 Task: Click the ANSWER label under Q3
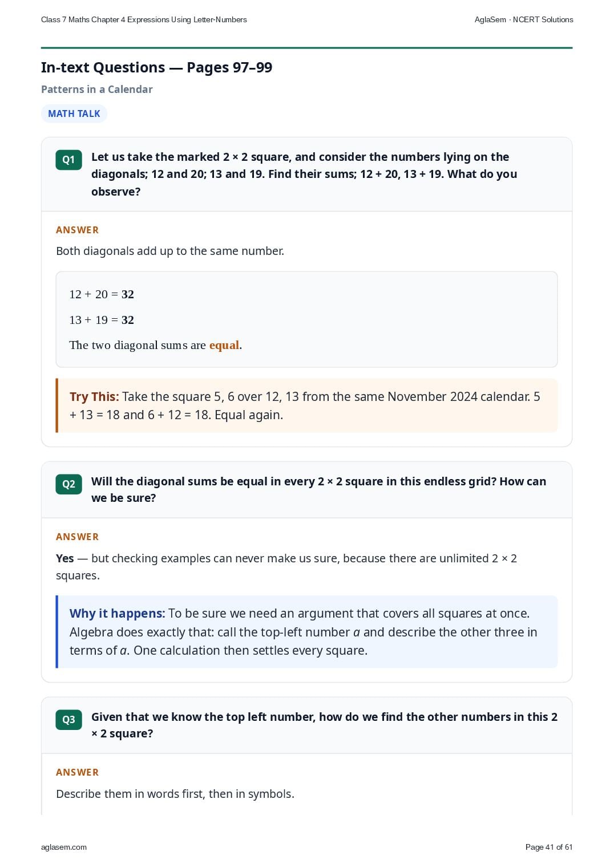click(78, 772)
